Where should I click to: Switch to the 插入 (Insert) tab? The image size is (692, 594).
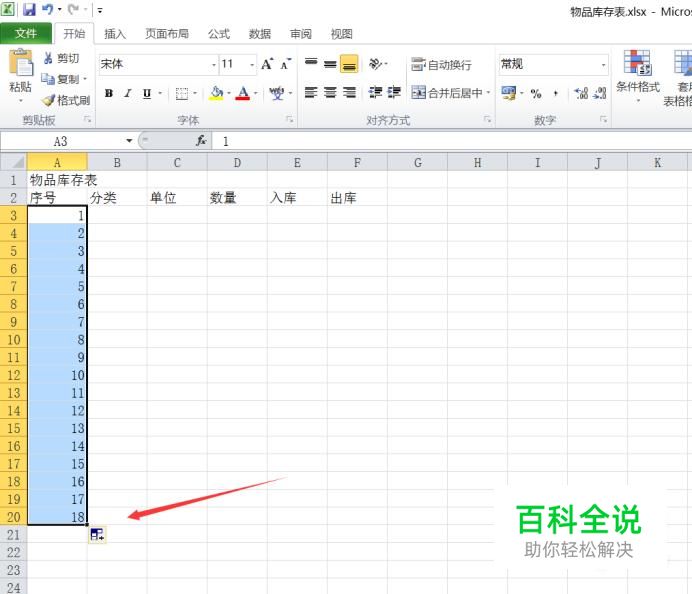(115, 34)
